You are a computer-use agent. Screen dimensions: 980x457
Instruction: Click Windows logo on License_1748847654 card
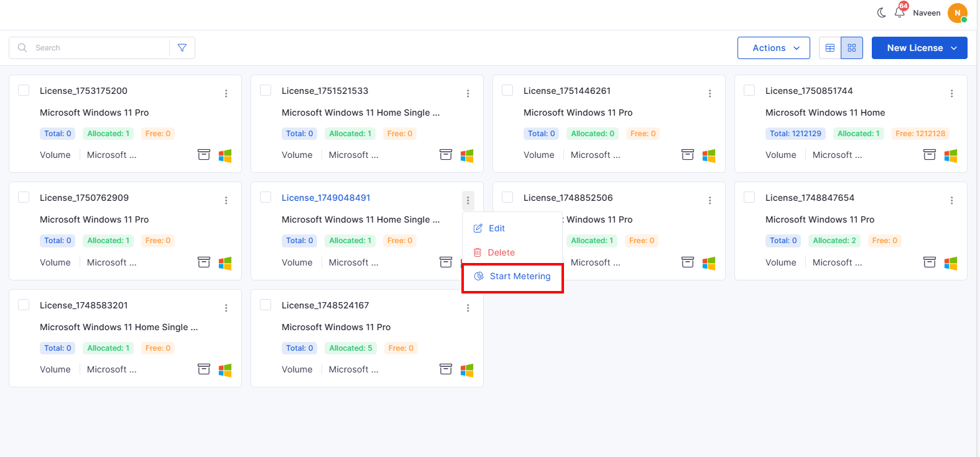coord(951,263)
